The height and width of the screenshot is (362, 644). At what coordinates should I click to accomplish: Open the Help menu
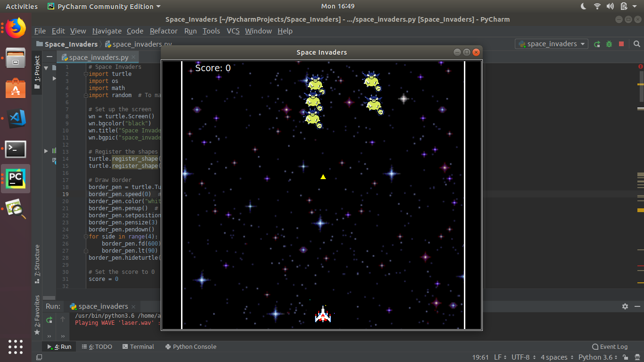coord(285,31)
